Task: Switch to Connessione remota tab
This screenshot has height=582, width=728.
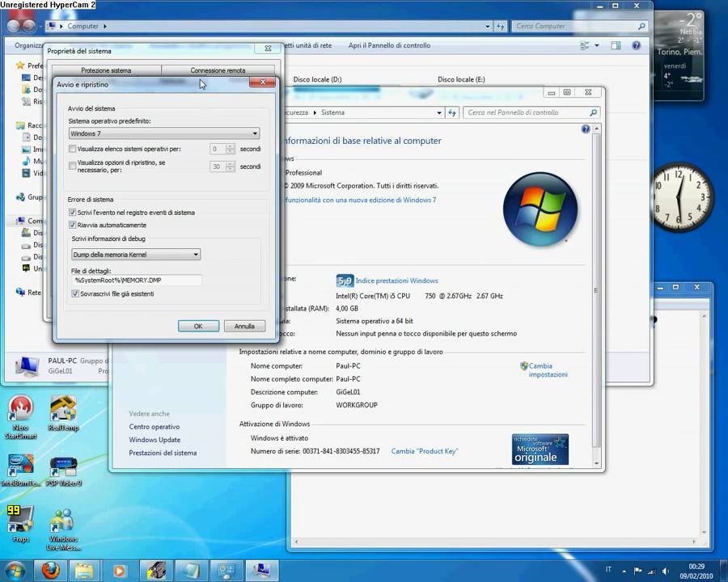Action: [218, 70]
